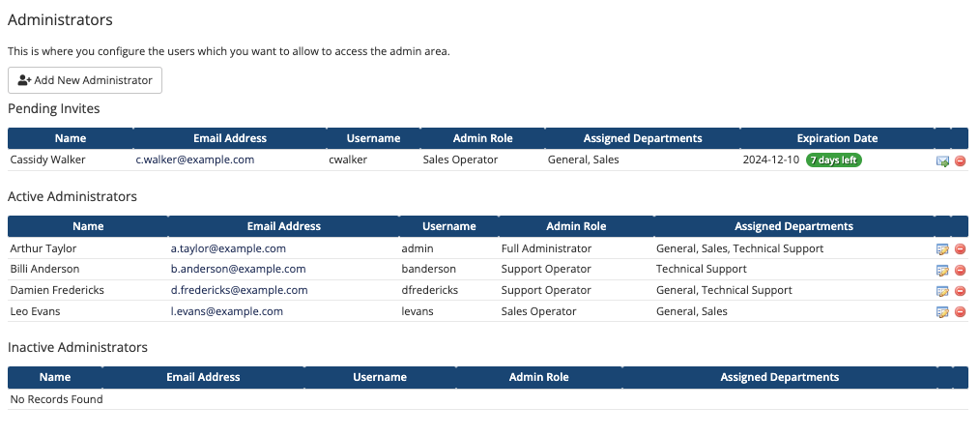Select 'admin' username cell
The height and width of the screenshot is (436, 980).
pyautogui.click(x=418, y=248)
